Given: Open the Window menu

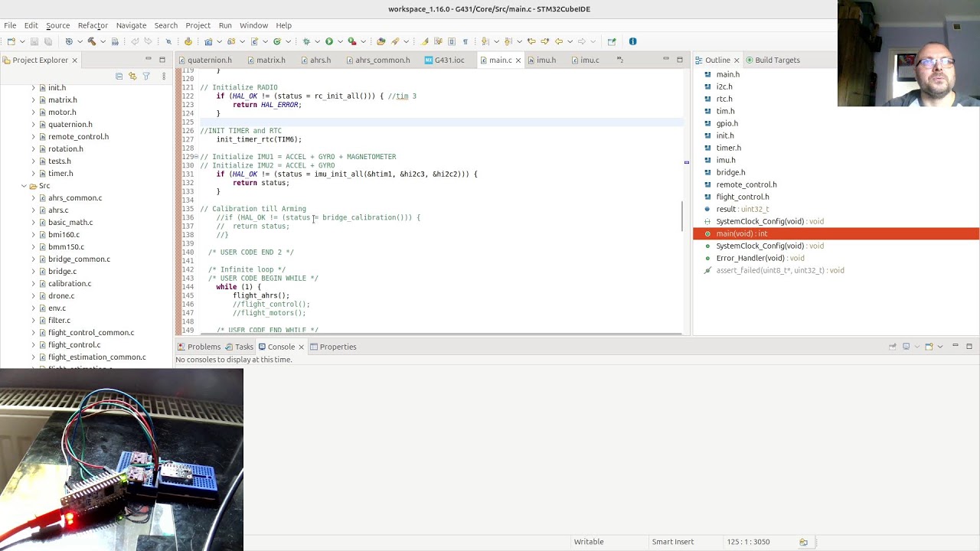Looking at the screenshot, I should click(x=253, y=25).
